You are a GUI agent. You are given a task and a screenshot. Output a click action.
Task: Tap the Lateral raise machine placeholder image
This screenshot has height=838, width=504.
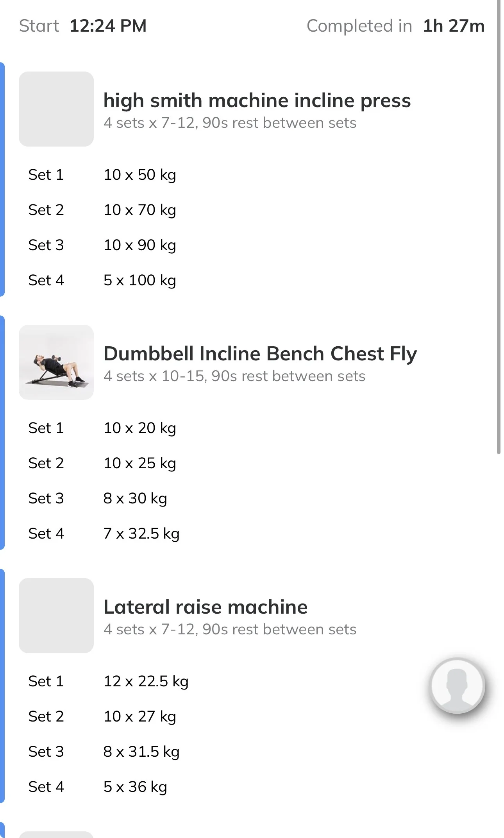coord(56,616)
